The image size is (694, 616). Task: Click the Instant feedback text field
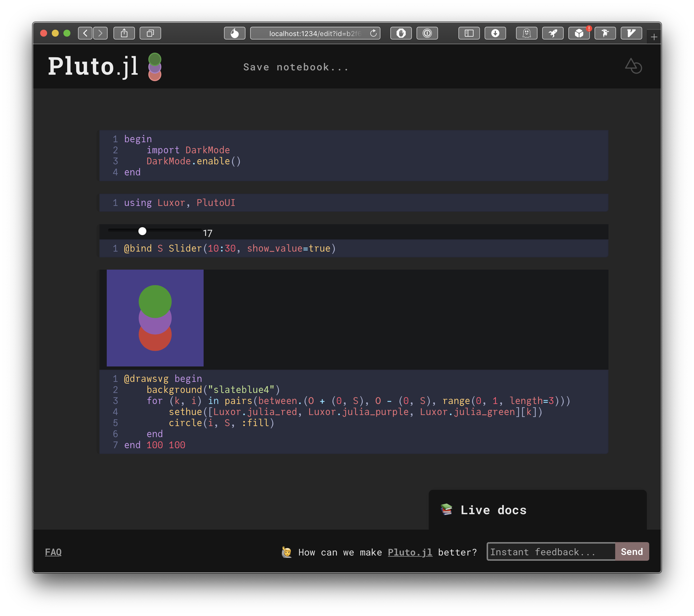[x=551, y=551]
